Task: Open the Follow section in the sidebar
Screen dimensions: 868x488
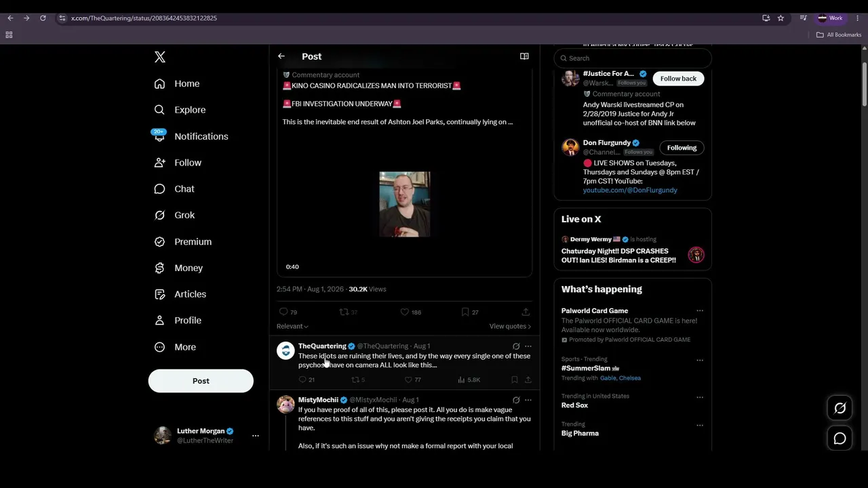Action: 178,163
